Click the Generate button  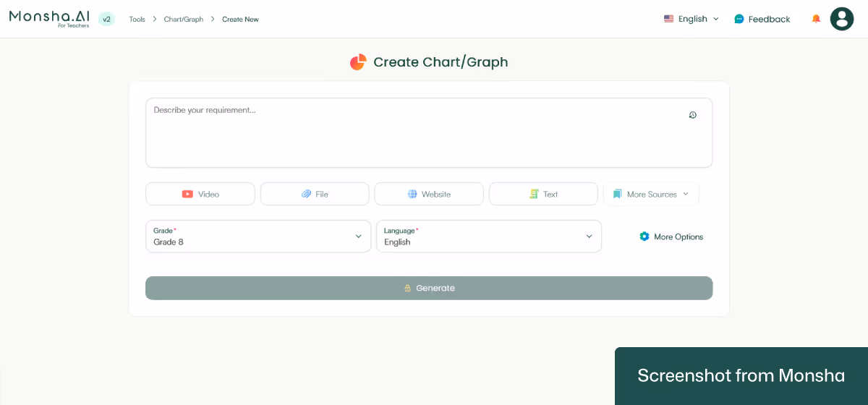pos(429,288)
